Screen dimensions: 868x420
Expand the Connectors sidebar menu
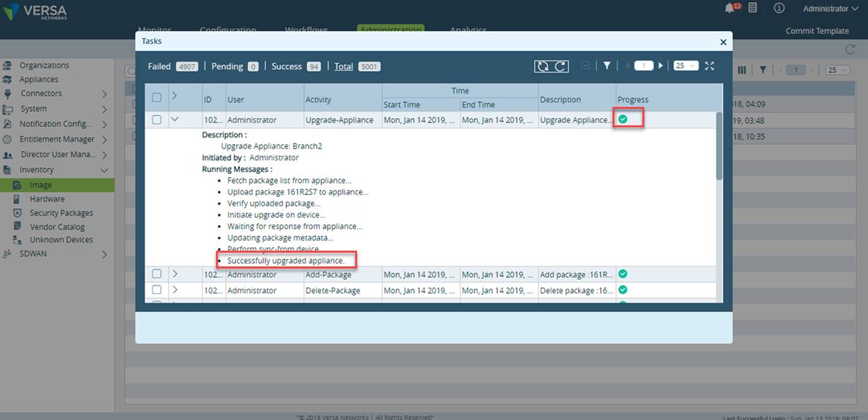tap(104, 93)
